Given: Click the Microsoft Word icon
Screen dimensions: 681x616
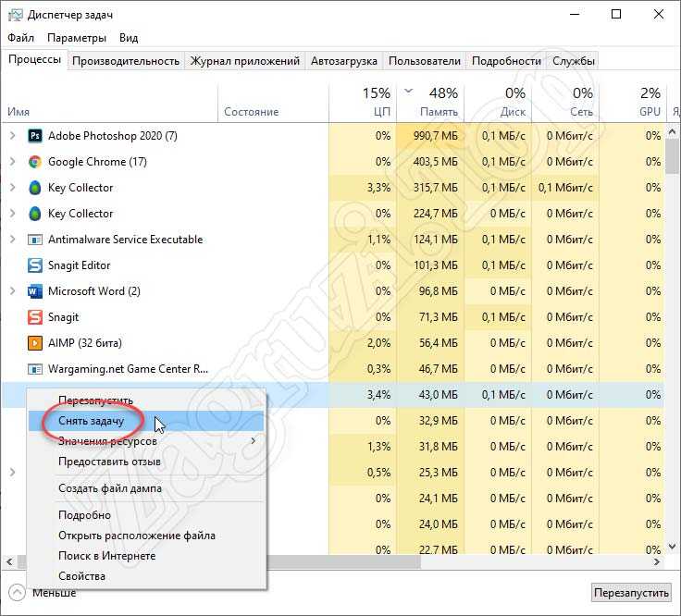Looking at the screenshot, I should [x=35, y=291].
